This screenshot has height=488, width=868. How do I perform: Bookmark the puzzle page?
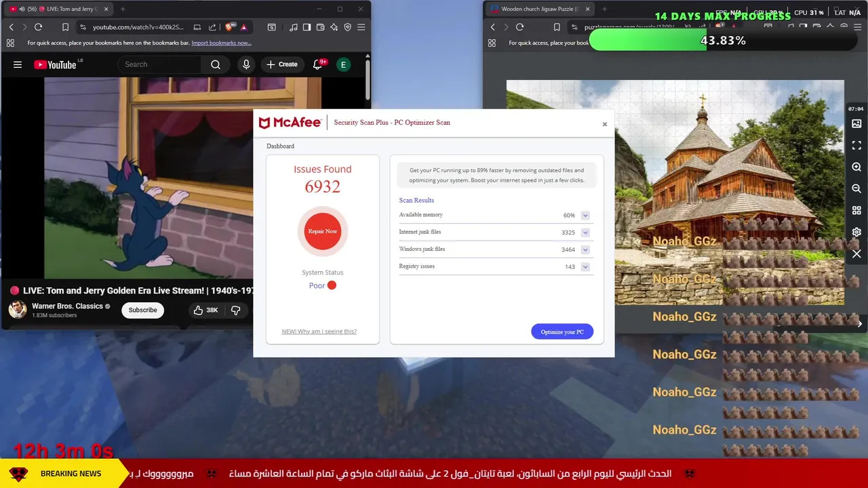point(557,27)
